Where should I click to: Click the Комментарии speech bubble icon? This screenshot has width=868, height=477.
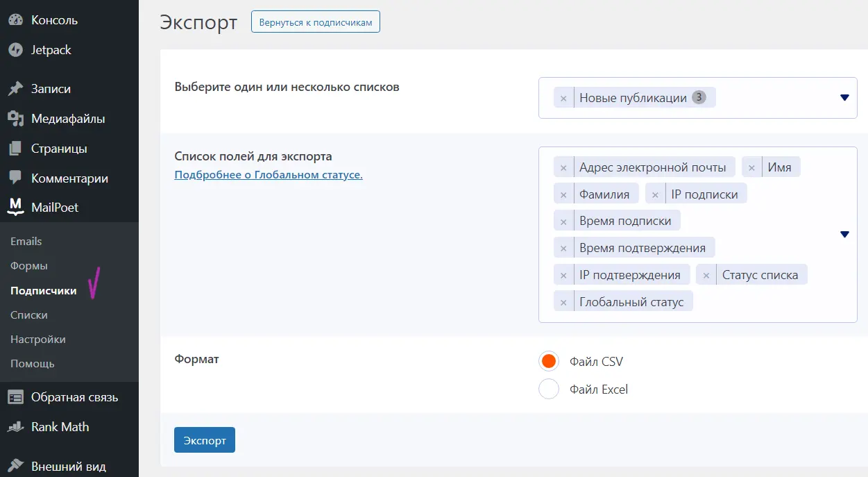(15, 178)
